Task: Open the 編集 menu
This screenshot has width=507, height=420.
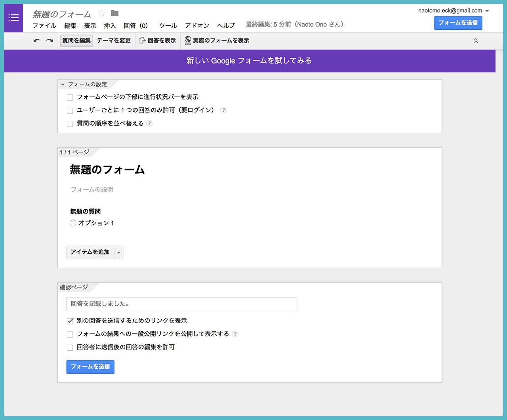Action: (70, 25)
